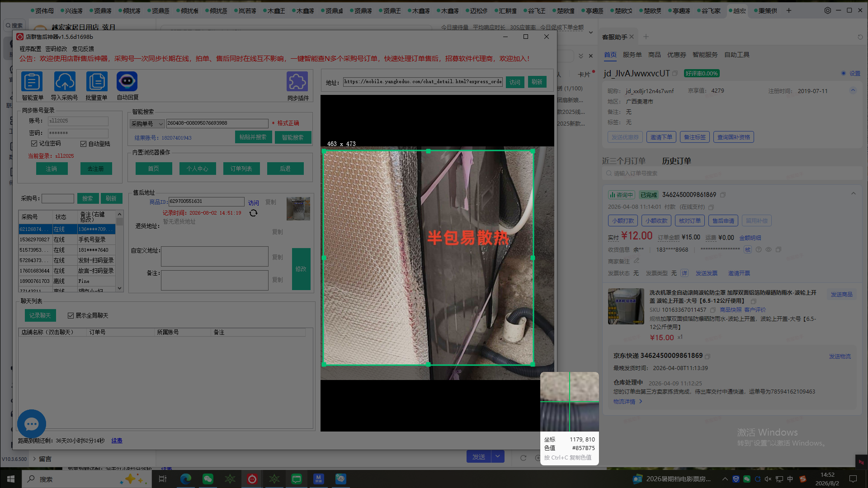This screenshot has width=868, height=488.
Task: Add a new shop tab with plus
Action: tap(789, 10)
